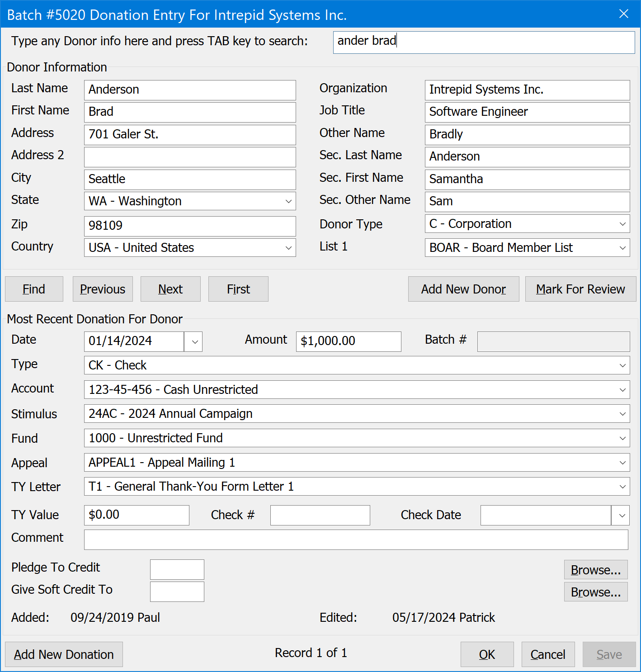This screenshot has height=672, width=641.
Task: Open the List 1 dropdown showing Board Member List
Action: click(x=527, y=248)
